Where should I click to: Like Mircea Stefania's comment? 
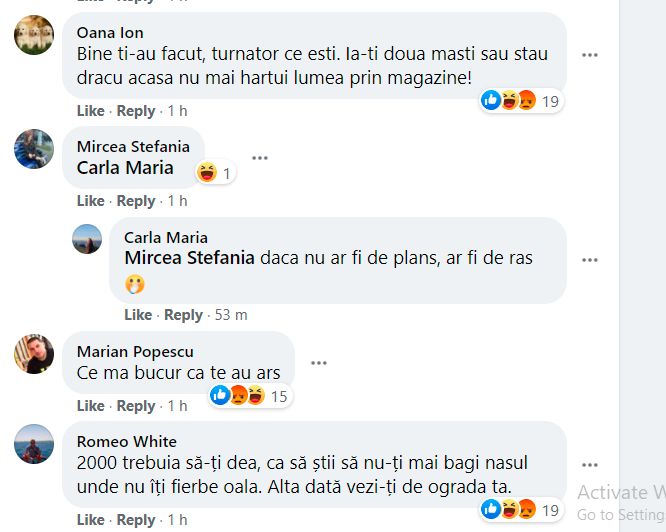click(x=90, y=201)
